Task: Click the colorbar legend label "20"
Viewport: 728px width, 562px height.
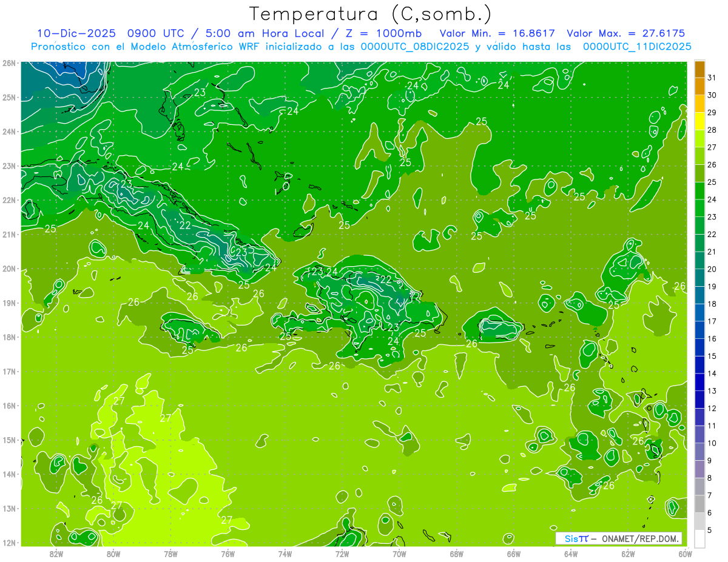Action: pyautogui.click(x=712, y=269)
